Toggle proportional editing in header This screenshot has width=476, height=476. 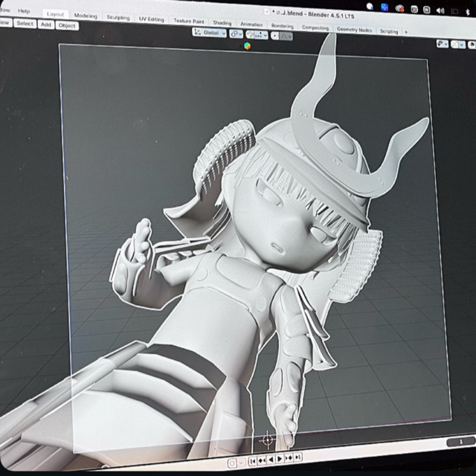[274, 35]
